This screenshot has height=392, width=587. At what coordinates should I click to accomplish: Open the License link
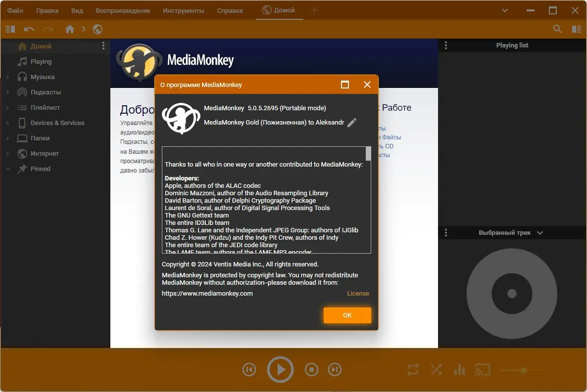(358, 293)
